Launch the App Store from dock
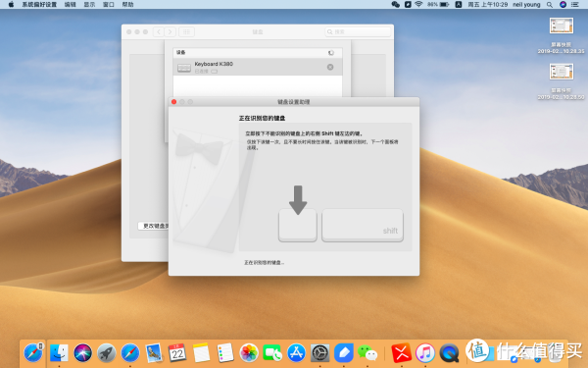 tap(296, 353)
